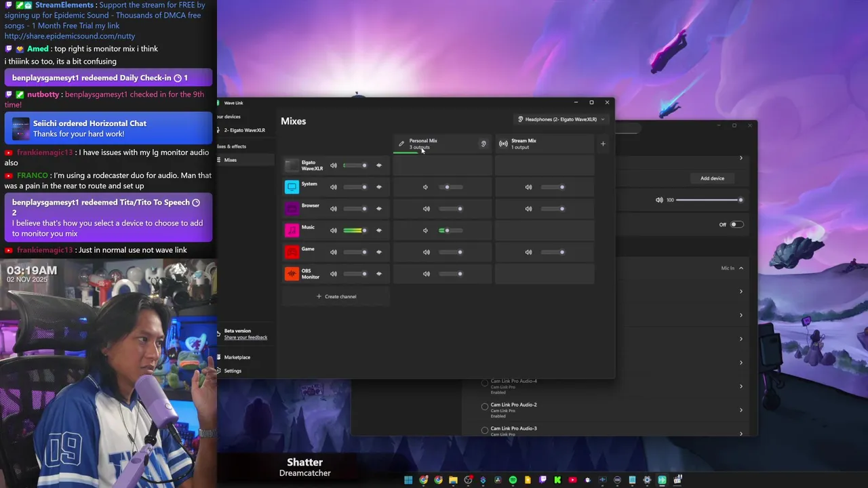Image resolution: width=868 pixels, height=488 pixels.
Task: Open the Twitch app in the taskbar
Action: coord(542,481)
